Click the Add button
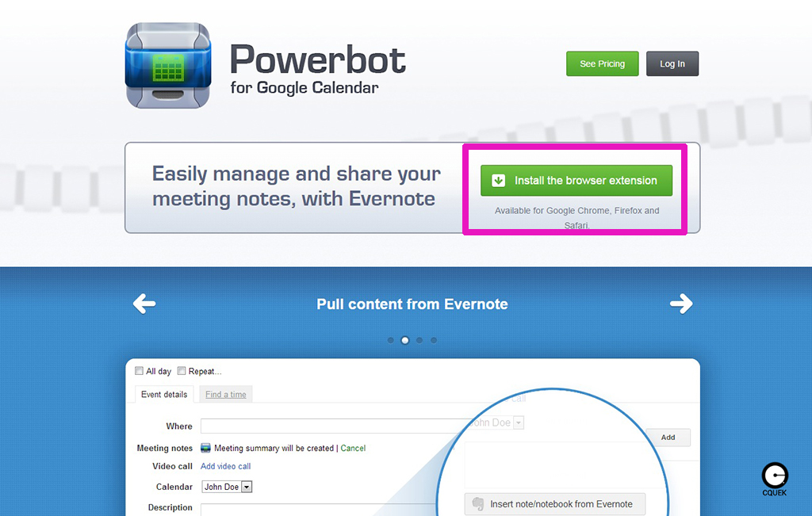Image resolution: width=812 pixels, height=516 pixels. pos(668,438)
